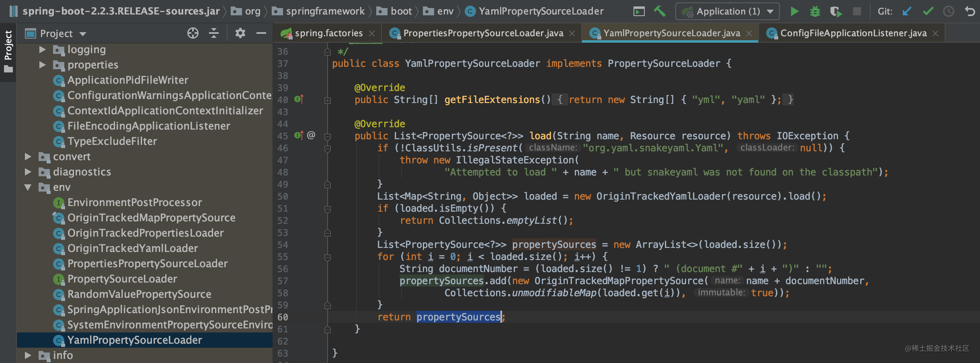Switch to the spring.factories tab
Viewport: 980px width, 363px height.
pos(328,33)
